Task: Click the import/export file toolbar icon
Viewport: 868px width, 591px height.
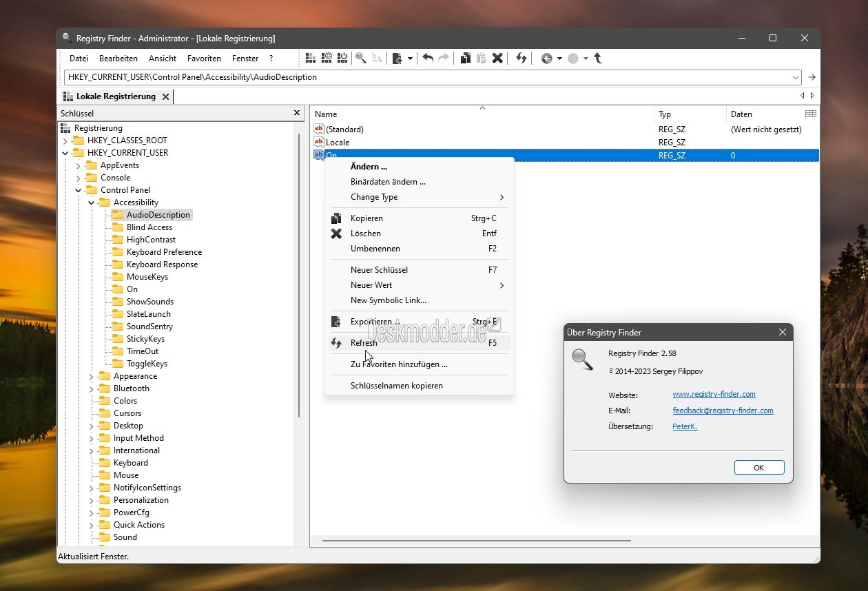Action: (x=397, y=59)
